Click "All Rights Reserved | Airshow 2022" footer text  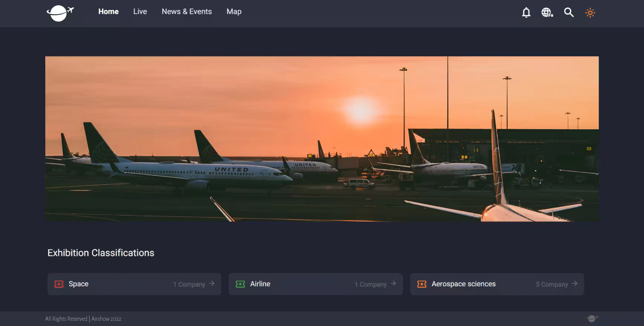[83, 319]
